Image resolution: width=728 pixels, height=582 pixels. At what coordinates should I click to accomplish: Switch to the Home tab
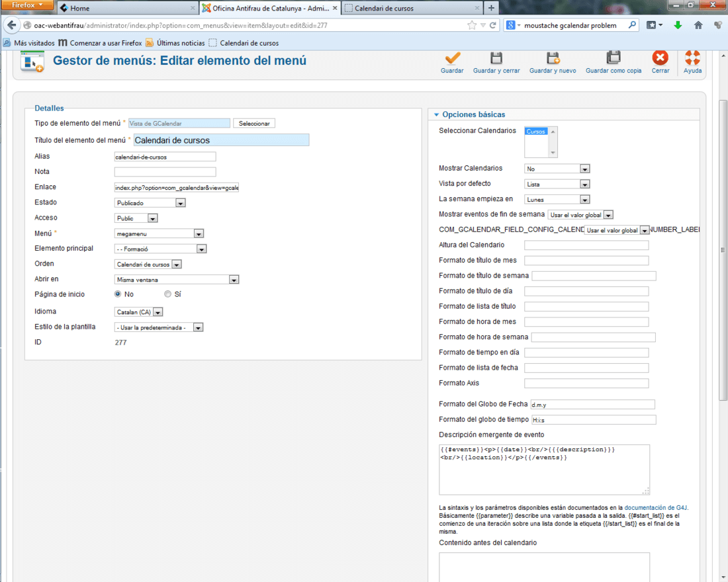coord(127,8)
